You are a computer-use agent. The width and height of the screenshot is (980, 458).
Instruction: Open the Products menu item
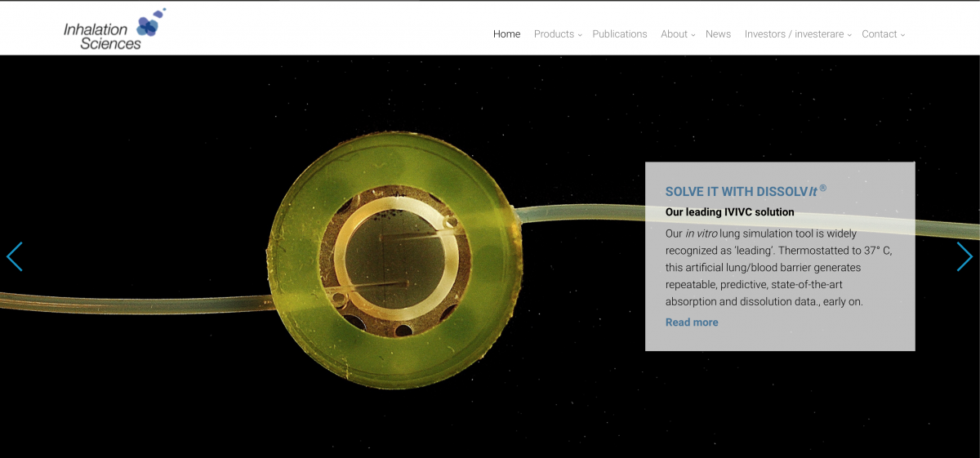tap(554, 34)
